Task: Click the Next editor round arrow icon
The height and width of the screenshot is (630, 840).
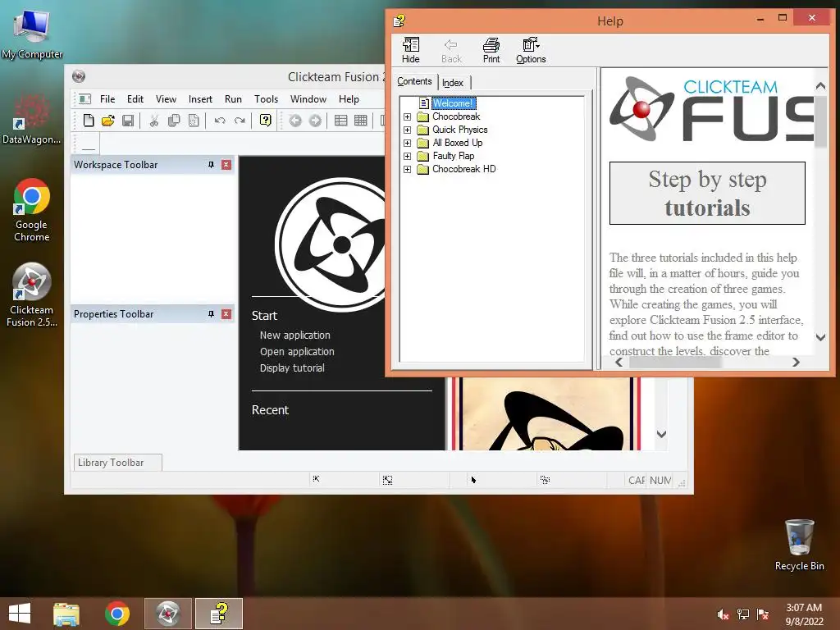Action: click(315, 121)
